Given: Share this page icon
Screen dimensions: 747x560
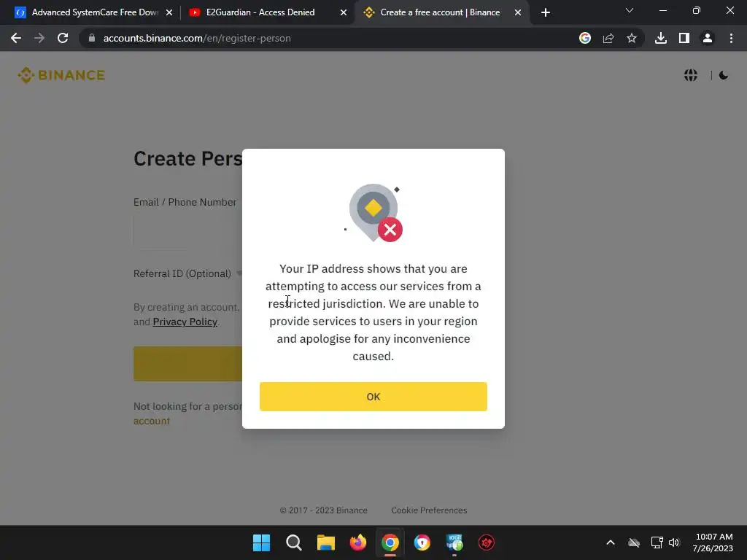Looking at the screenshot, I should (x=608, y=38).
